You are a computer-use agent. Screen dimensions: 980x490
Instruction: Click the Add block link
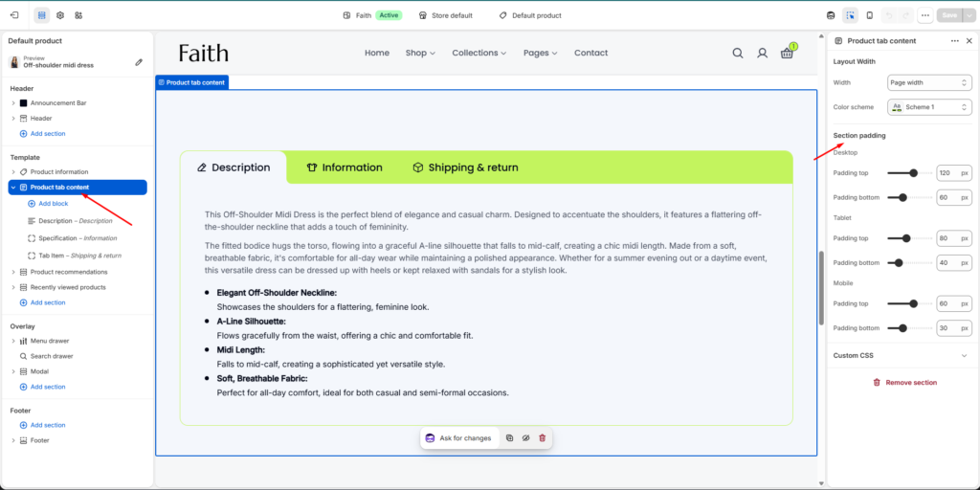48,204
